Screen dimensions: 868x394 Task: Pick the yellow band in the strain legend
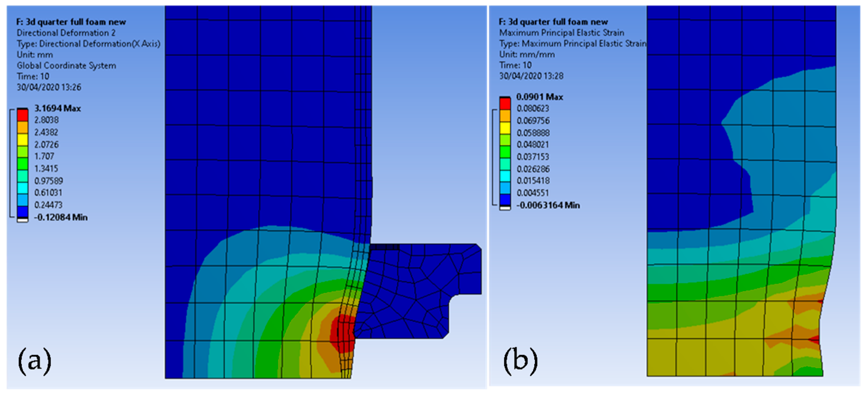[x=505, y=128]
